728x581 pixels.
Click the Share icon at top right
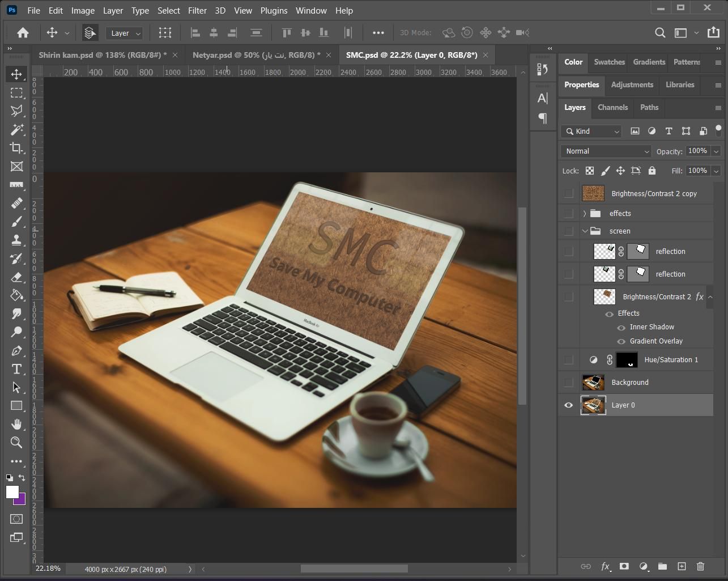[x=714, y=33]
